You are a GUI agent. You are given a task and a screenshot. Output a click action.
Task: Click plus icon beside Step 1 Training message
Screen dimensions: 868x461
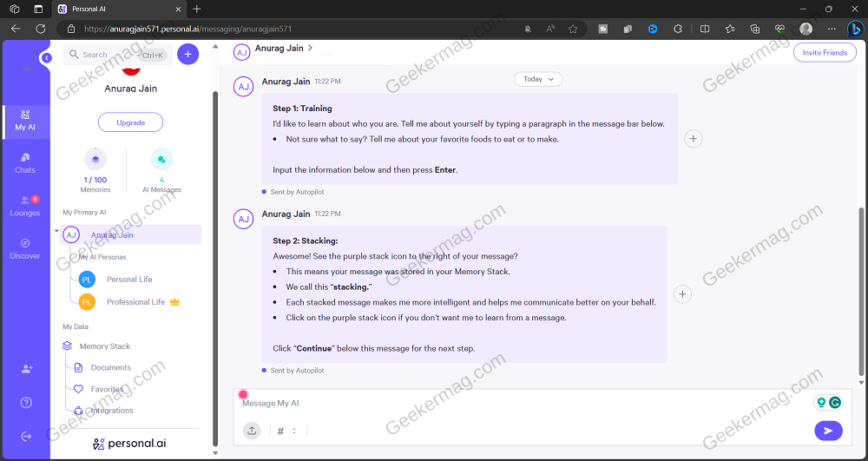pyautogui.click(x=694, y=138)
